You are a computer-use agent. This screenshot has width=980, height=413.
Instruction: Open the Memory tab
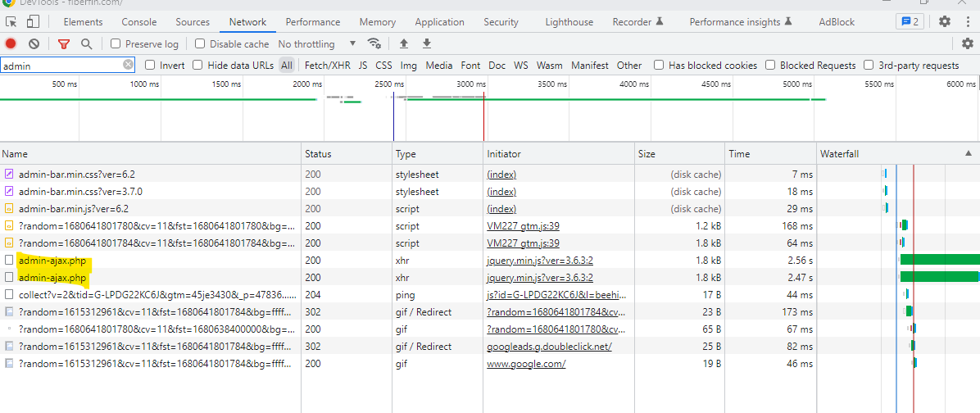[x=378, y=22]
